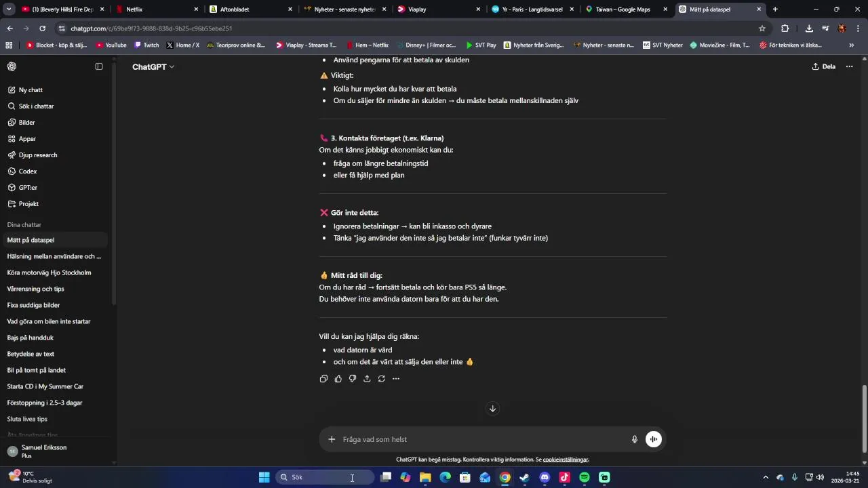The image size is (868, 488).
Task: Open Discord from the taskbar
Action: point(545,477)
